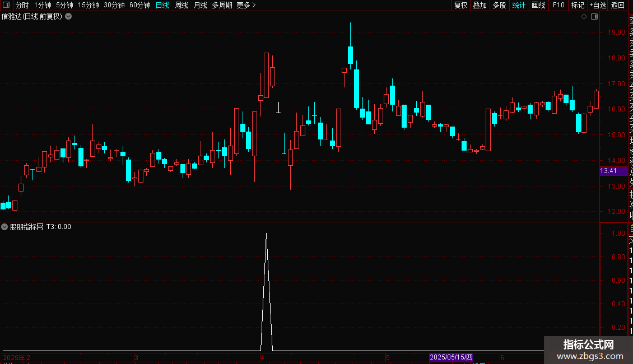The image size is (633, 364).
Task: Open the 复权 adjustment option
Action: point(460,5)
